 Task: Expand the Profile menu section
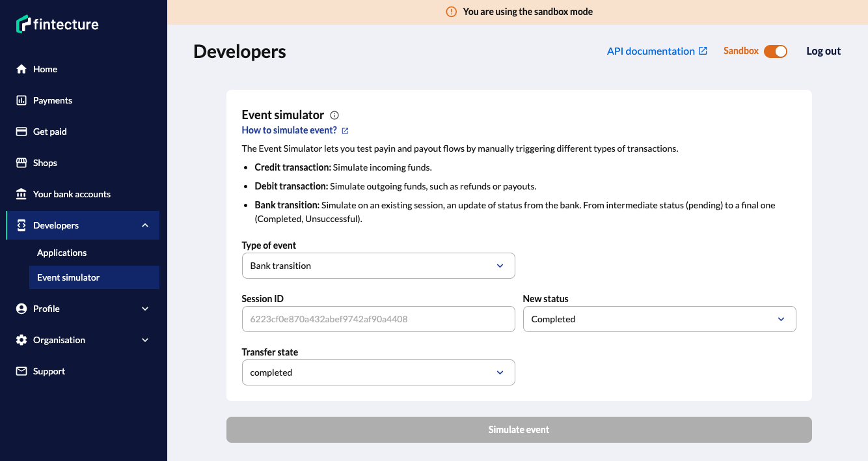click(145, 309)
